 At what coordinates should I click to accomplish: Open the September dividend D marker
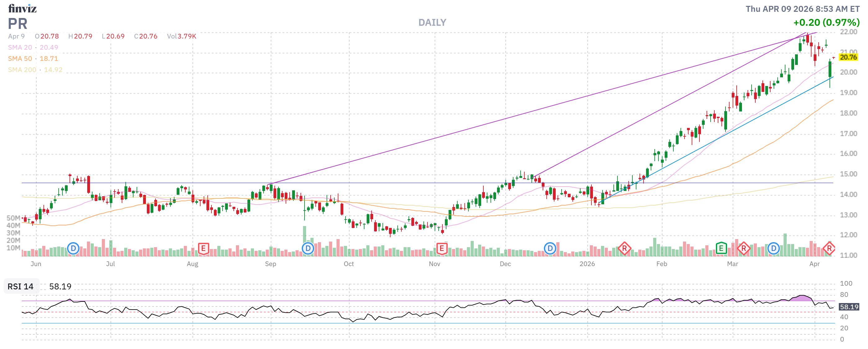point(308,249)
